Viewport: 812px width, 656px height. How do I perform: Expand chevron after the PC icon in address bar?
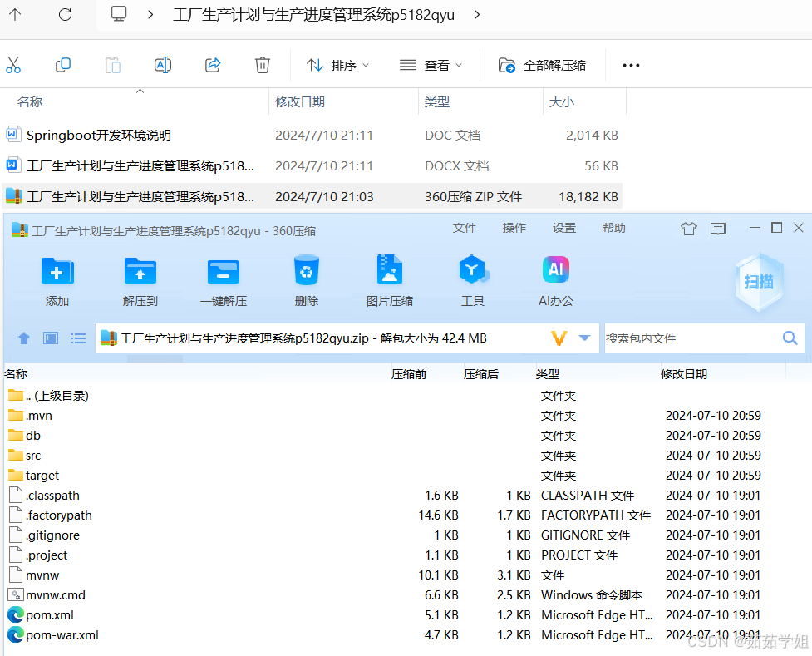point(150,14)
